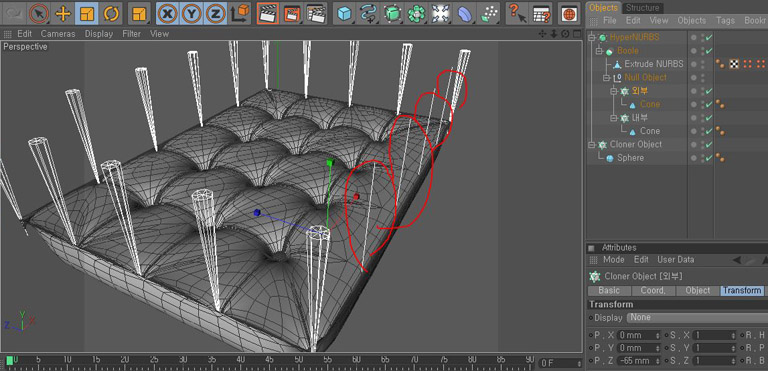Render to Picture Viewer

[x=292, y=13]
